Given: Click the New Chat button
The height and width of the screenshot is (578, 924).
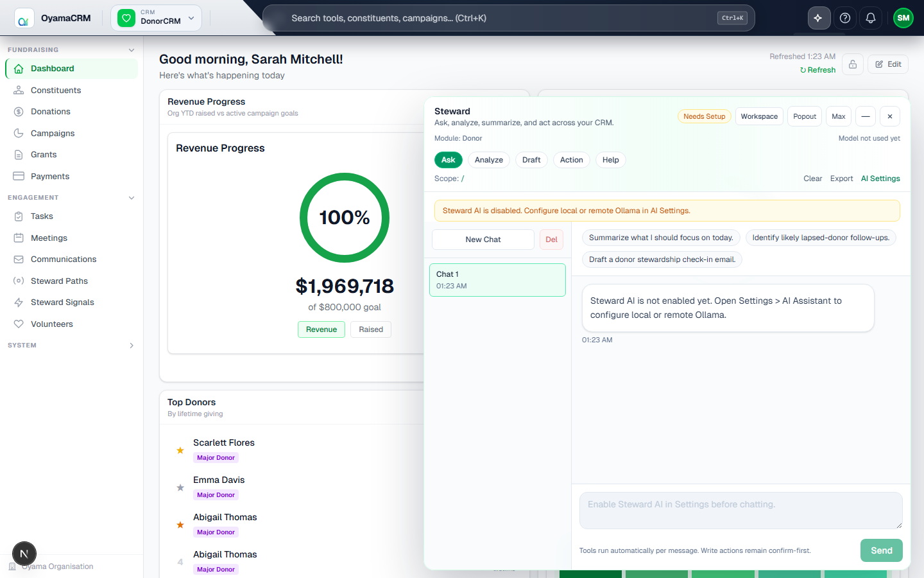Looking at the screenshot, I should (x=483, y=240).
